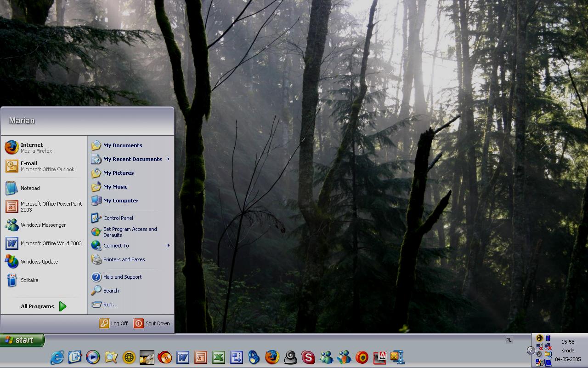Click the speaker volume tray icon
This screenshot has width=588, height=368.
(539, 354)
